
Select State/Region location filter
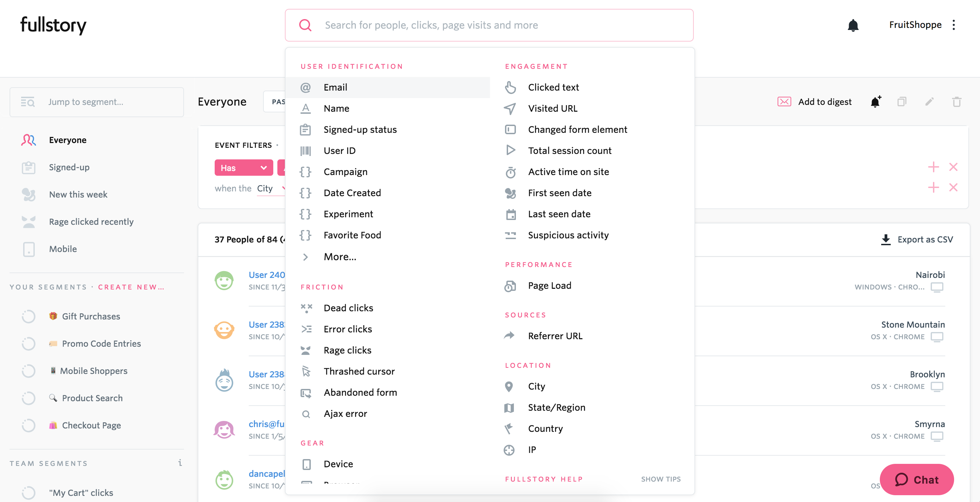(592, 407)
